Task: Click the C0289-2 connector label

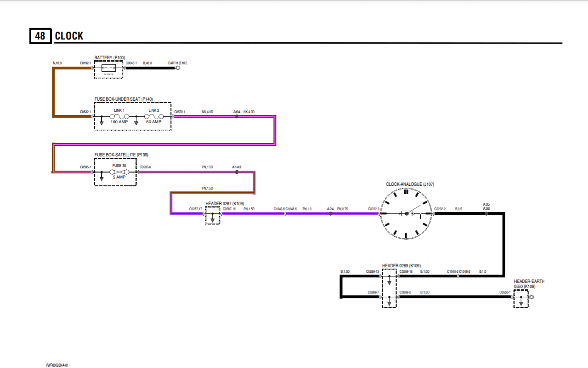Action: pos(405,292)
